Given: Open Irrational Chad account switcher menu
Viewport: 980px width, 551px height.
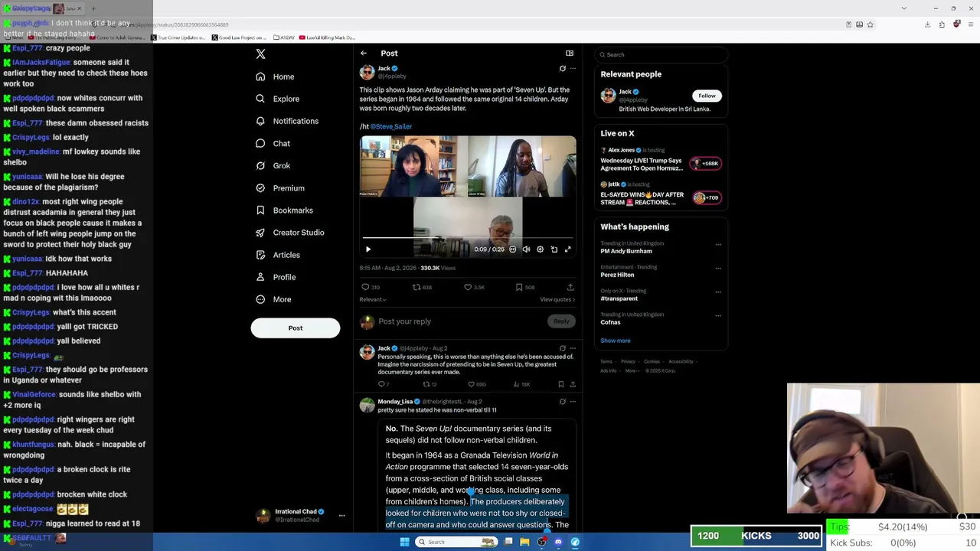Looking at the screenshot, I should (x=300, y=516).
